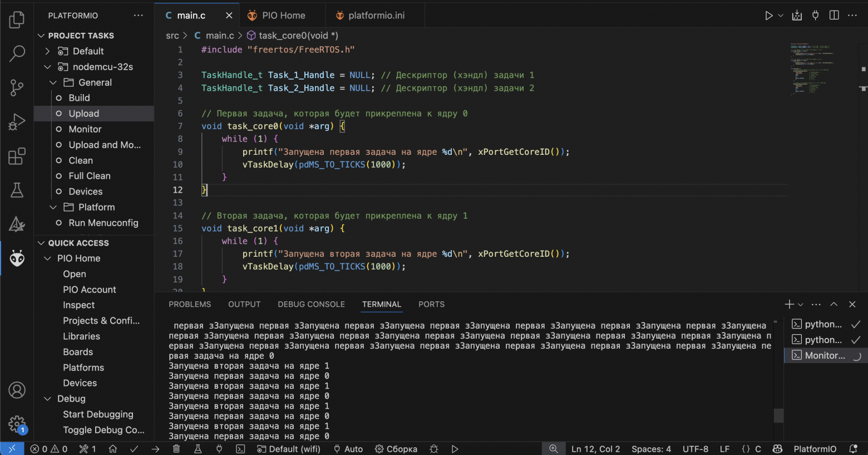Screen dimensions: 868x455
Task: Collapse the Platform folder in tasks
Action: click(x=53, y=207)
